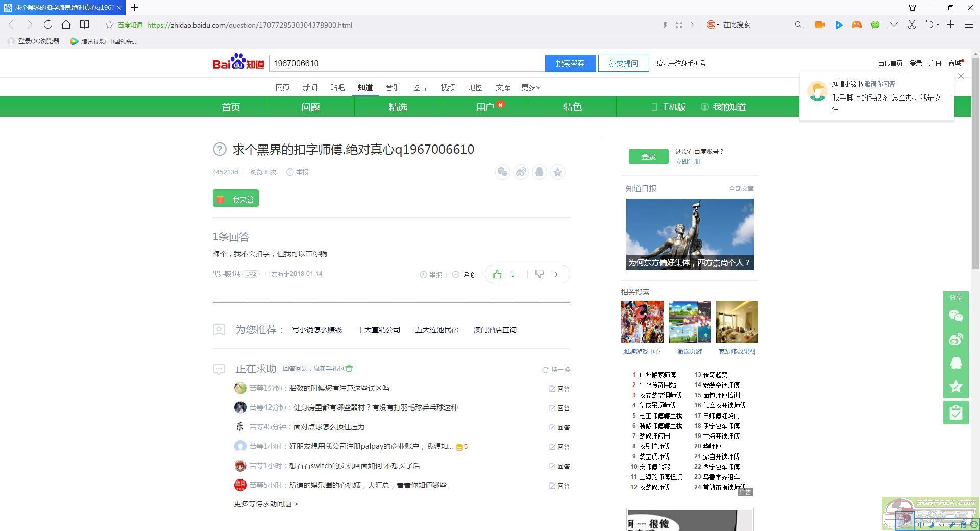Switch to the 贴吧 tab
Screen dimensions: 980x531
click(x=337, y=87)
